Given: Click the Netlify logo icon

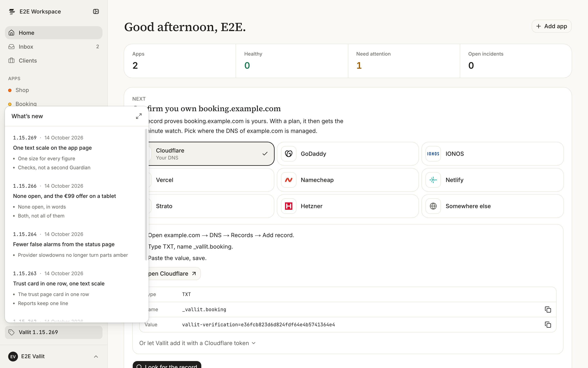Looking at the screenshot, I should 433,180.
